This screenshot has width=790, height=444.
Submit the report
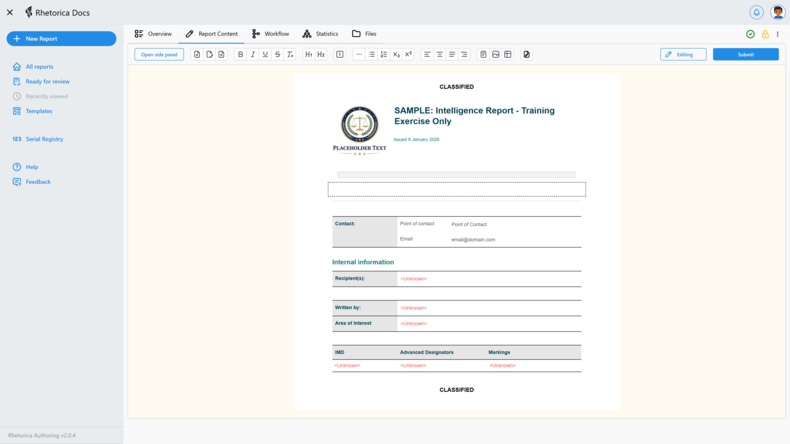point(746,54)
